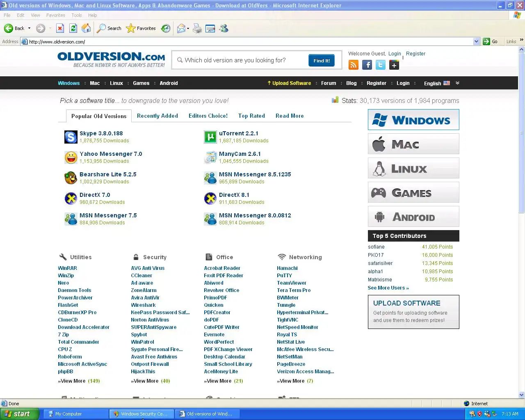Click the red shield tray icon
Image resolution: width=525 pixels, height=420 pixels.
click(x=479, y=414)
